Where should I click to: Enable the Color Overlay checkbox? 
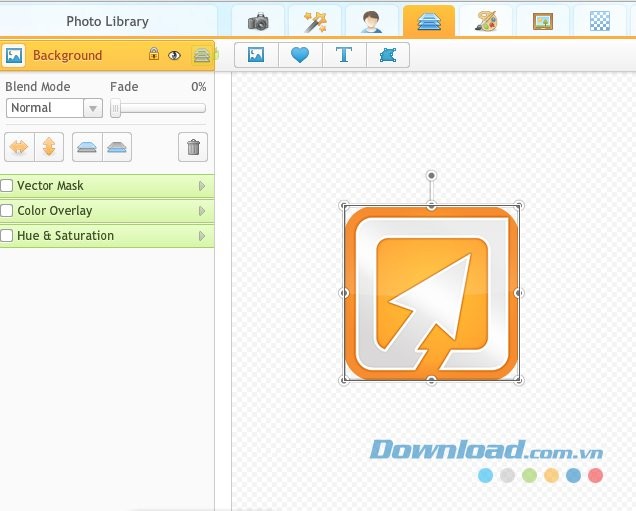pyautogui.click(x=7, y=211)
